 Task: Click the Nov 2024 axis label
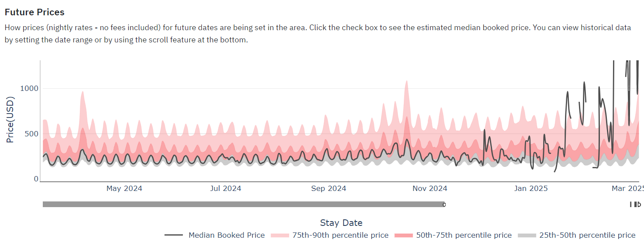click(x=430, y=189)
